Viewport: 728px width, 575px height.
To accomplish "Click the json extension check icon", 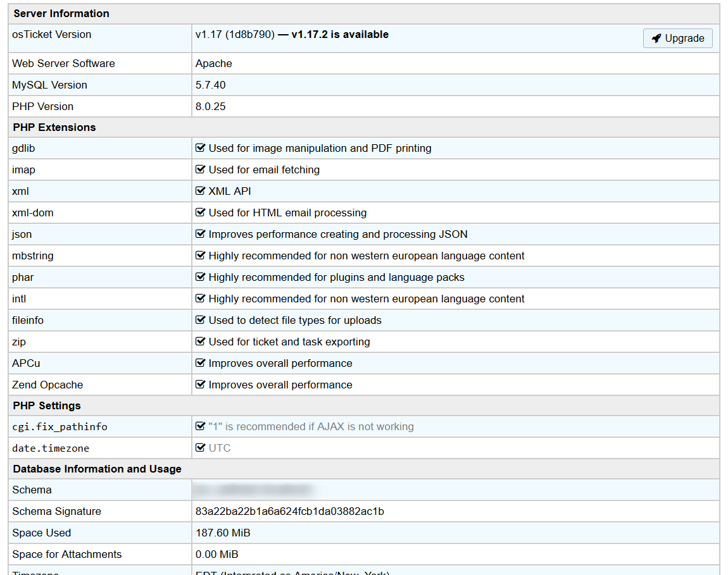I will coord(201,234).
